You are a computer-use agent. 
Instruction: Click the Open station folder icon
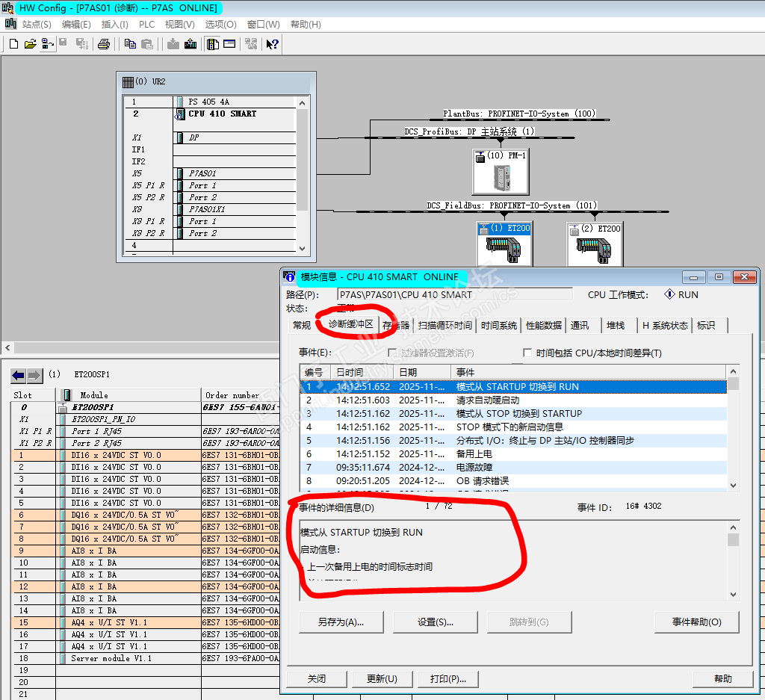click(x=30, y=44)
